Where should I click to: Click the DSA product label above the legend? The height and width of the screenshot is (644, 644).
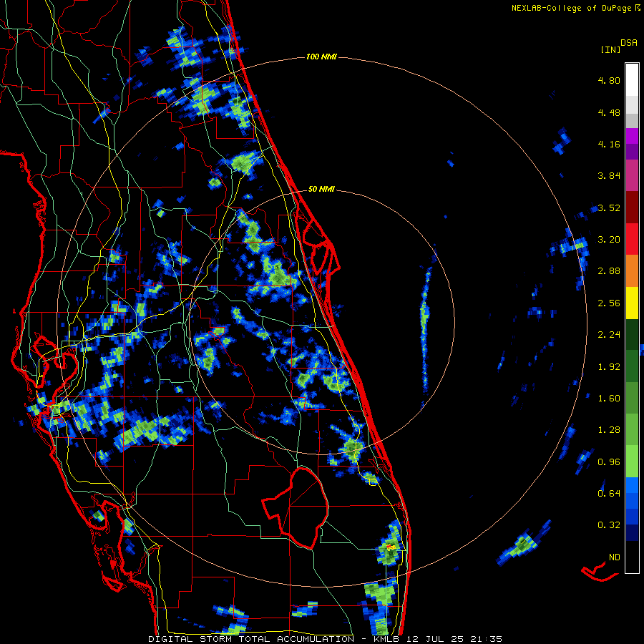click(629, 43)
